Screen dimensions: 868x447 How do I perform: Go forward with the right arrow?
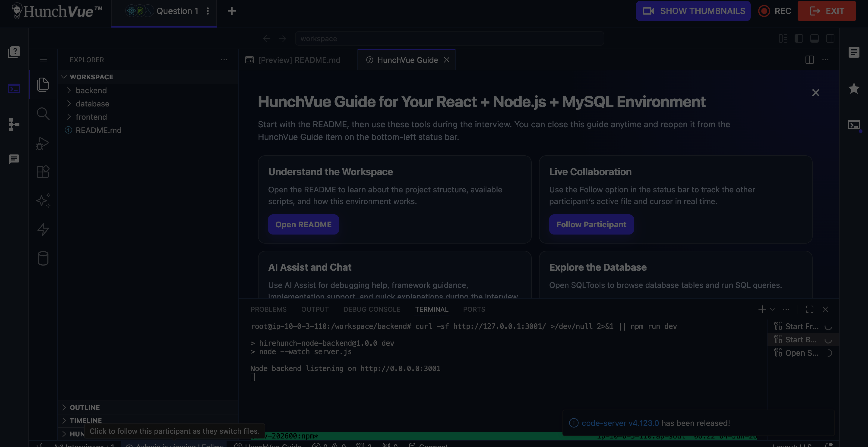point(282,39)
